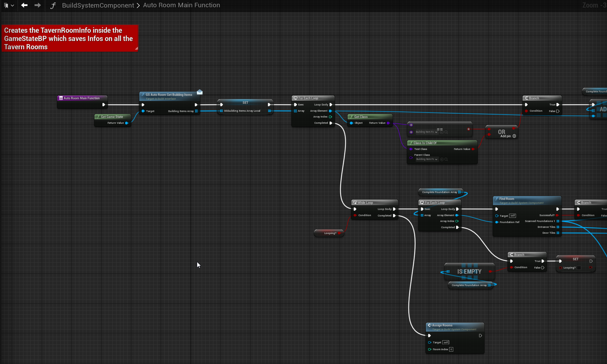
Task: Click the Door Tiles array pin on Find Room
Action: click(x=558, y=233)
